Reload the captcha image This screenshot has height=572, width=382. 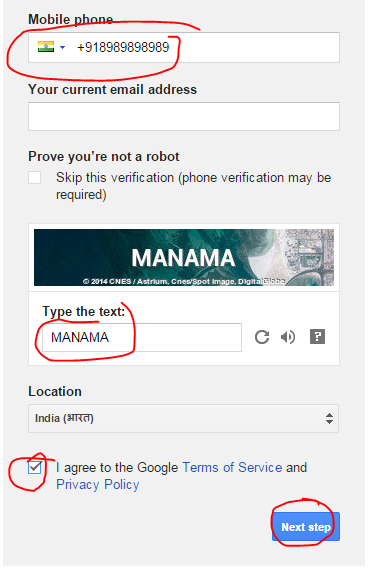point(262,337)
